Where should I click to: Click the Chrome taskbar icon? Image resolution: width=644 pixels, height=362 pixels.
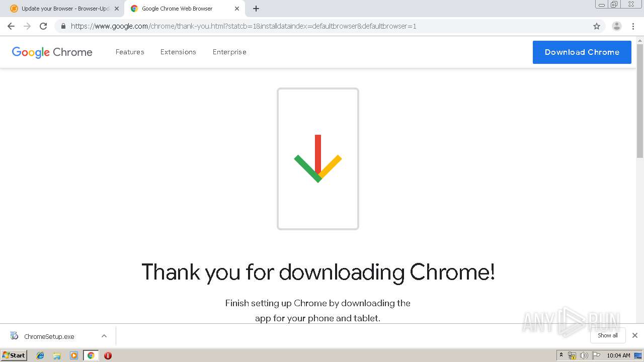point(91,355)
